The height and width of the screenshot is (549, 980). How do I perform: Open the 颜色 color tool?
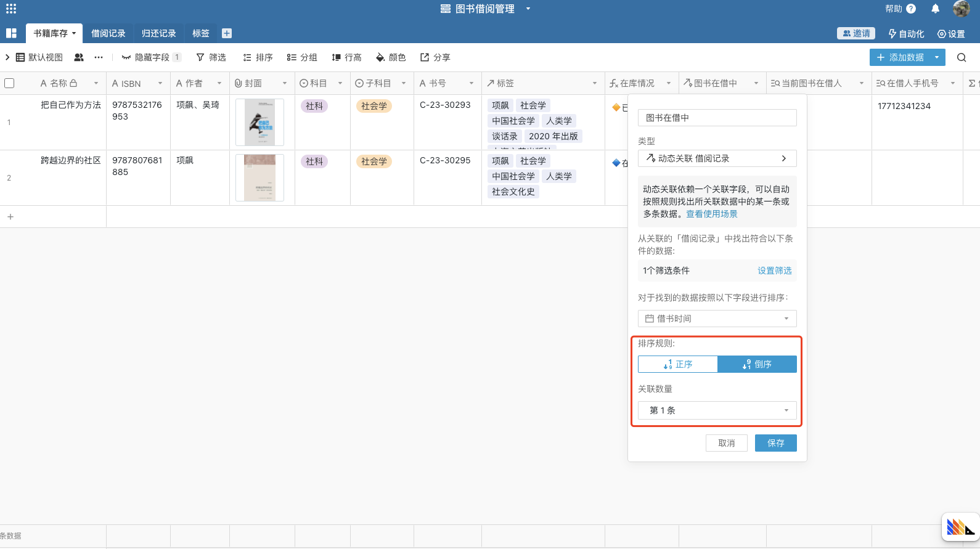click(x=391, y=57)
